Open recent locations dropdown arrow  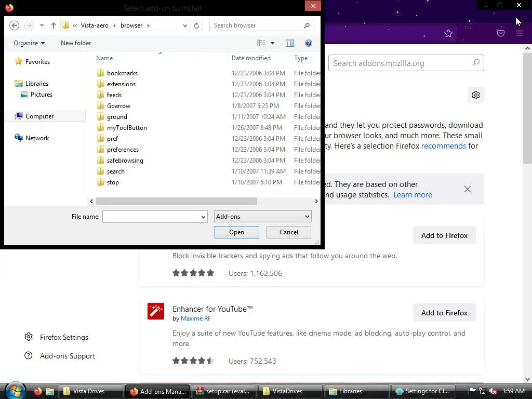42,25
